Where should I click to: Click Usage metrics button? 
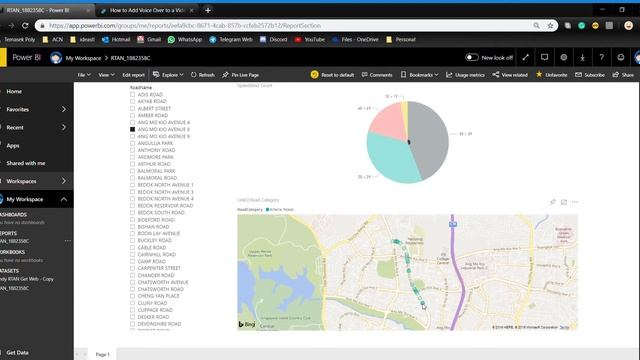tap(465, 75)
